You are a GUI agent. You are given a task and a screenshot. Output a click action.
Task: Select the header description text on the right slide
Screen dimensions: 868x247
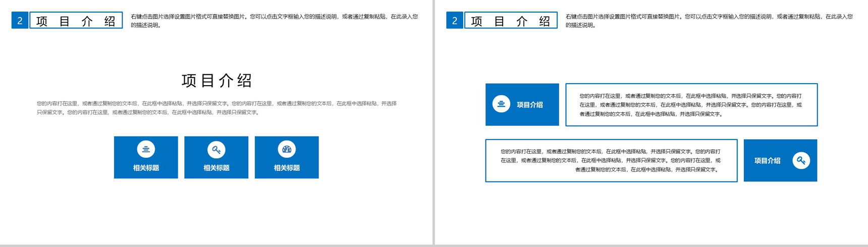point(709,21)
